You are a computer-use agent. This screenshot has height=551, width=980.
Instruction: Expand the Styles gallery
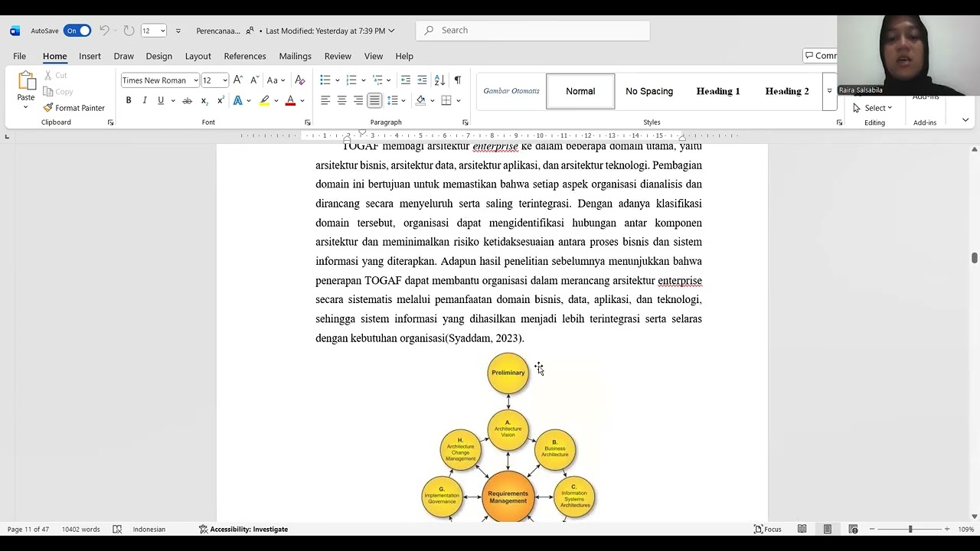click(x=829, y=91)
